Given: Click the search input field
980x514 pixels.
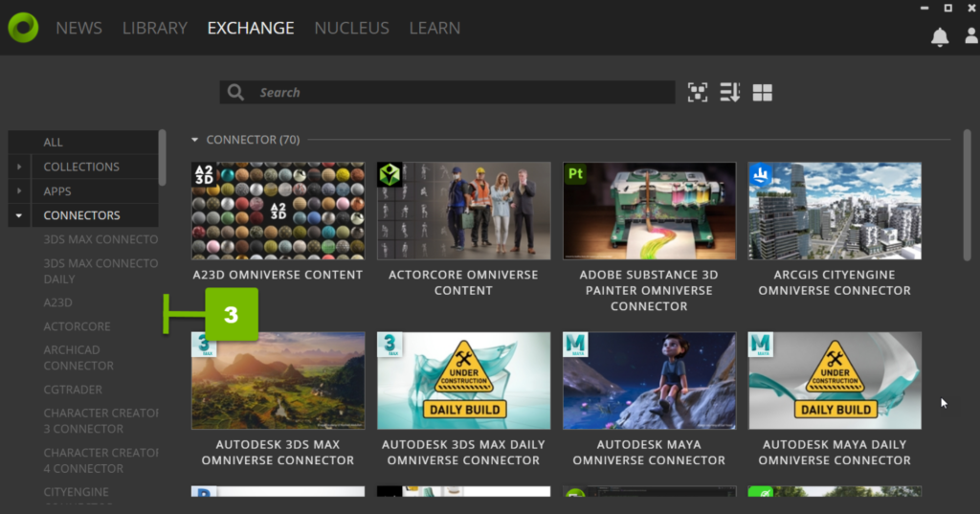Looking at the screenshot, I should (x=459, y=92).
